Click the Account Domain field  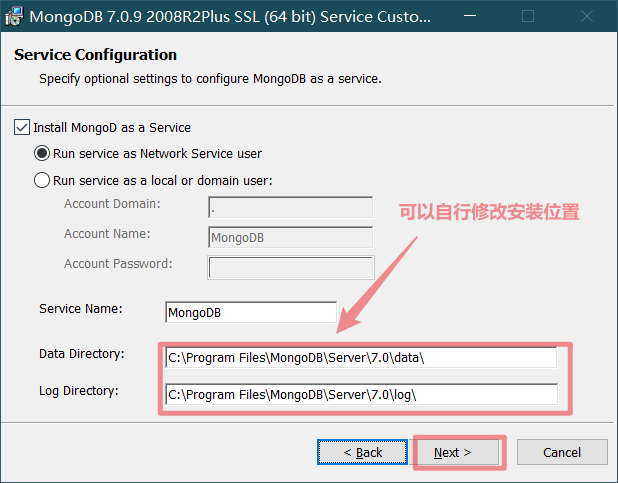coord(290,207)
